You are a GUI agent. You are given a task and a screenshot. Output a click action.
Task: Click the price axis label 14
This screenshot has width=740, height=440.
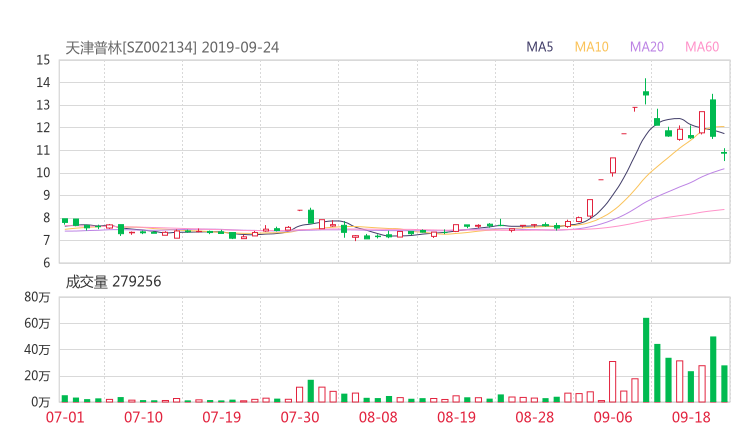43,83
